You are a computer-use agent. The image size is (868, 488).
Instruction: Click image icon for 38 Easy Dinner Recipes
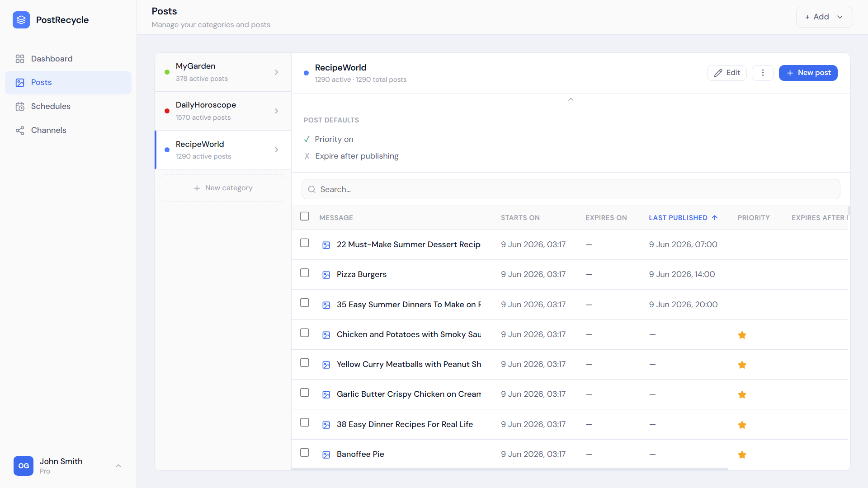pos(326,425)
